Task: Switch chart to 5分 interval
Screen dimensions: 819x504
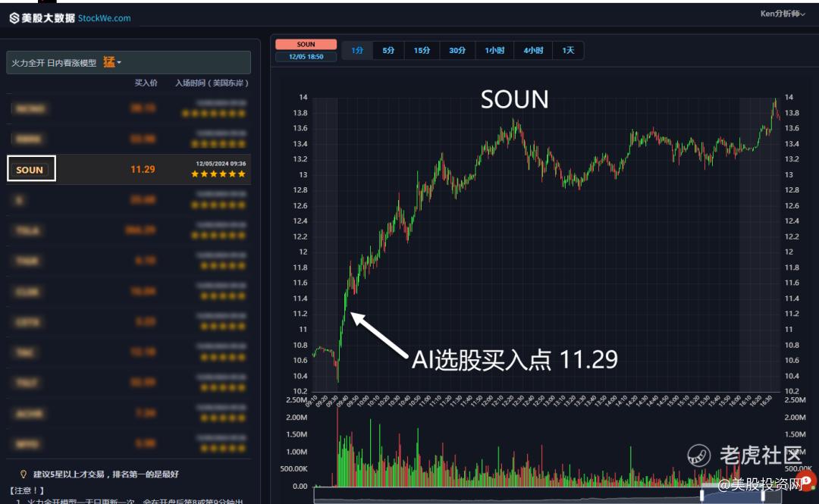Action: coord(388,51)
